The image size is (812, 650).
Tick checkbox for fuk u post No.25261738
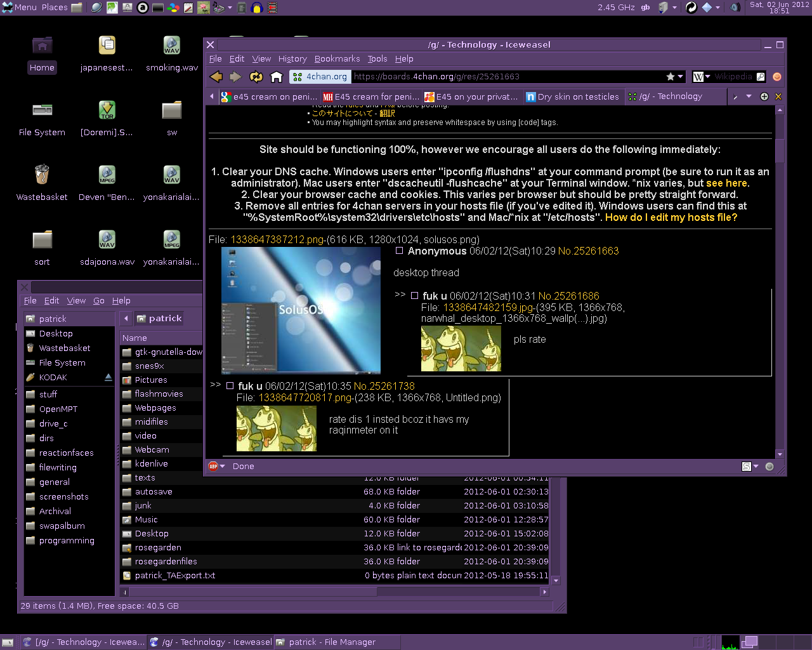[230, 386]
